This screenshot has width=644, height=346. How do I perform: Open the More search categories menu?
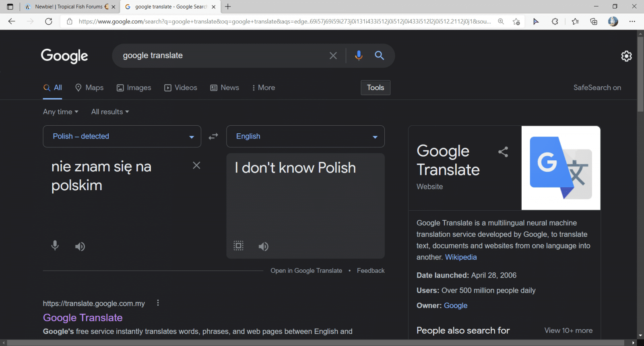(x=263, y=87)
